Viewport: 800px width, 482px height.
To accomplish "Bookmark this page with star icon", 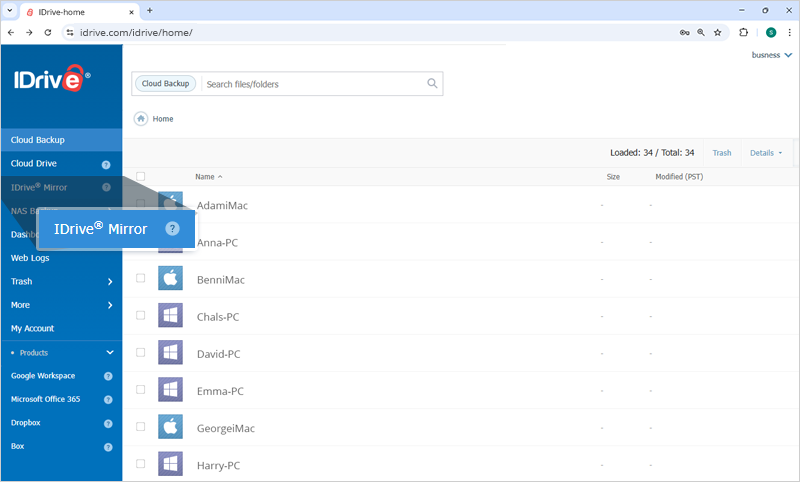I will tap(717, 33).
